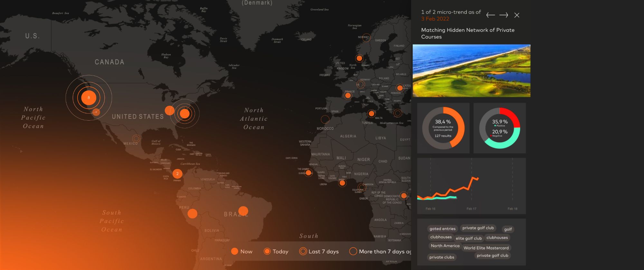Go to the next micro-trend with right arrow

click(504, 15)
